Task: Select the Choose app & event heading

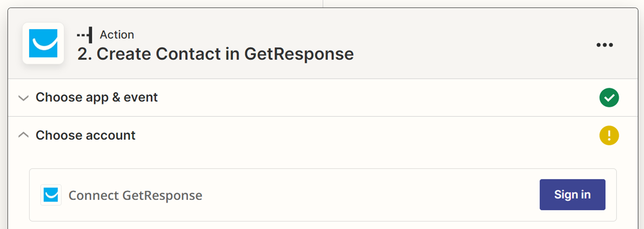Action: point(97,98)
